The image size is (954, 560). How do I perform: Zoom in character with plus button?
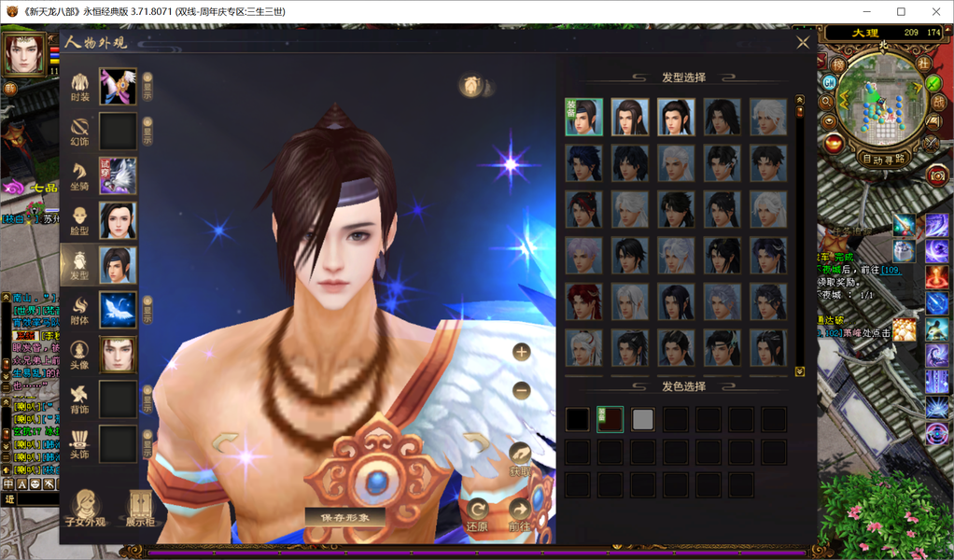tap(522, 352)
